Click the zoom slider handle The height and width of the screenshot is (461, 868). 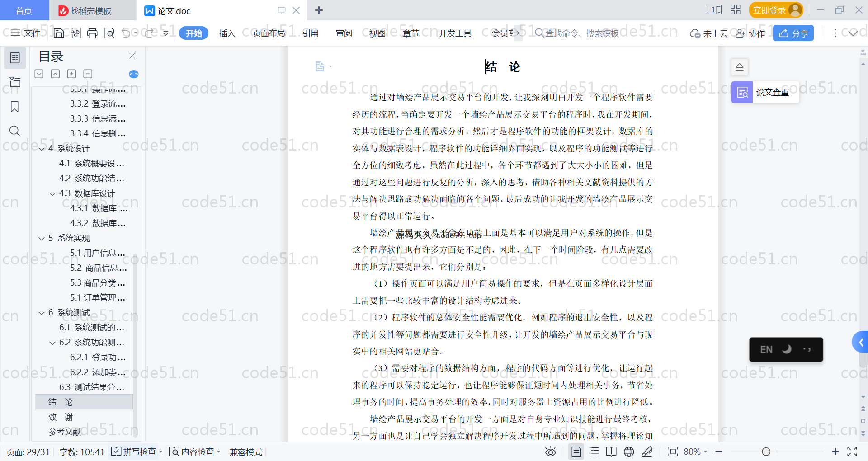click(x=766, y=452)
